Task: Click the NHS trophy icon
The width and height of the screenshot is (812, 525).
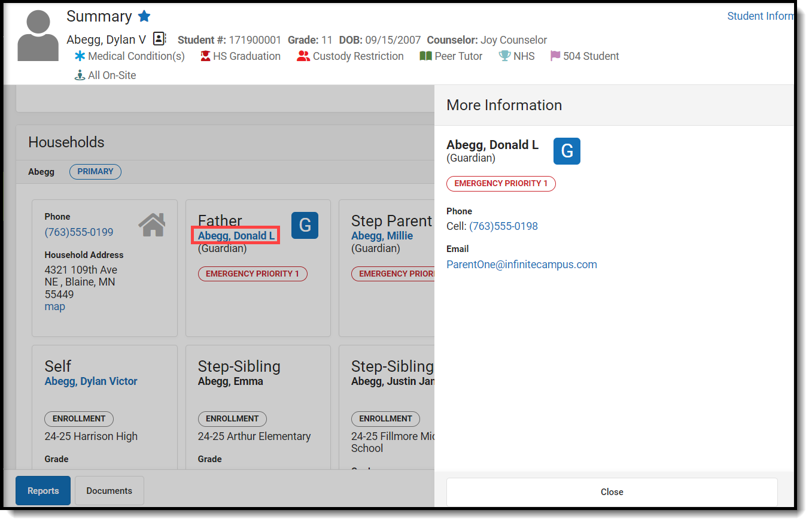Action: 504,56
